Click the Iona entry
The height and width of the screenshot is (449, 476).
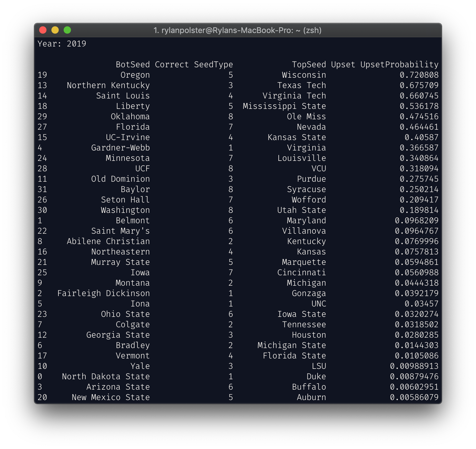[140, 304]
